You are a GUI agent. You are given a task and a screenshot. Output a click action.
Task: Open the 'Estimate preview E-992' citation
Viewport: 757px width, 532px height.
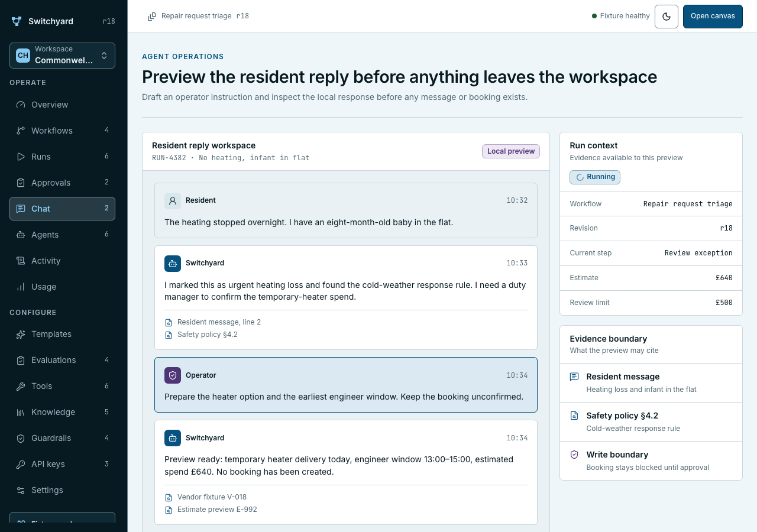click(x=211, y=510)
